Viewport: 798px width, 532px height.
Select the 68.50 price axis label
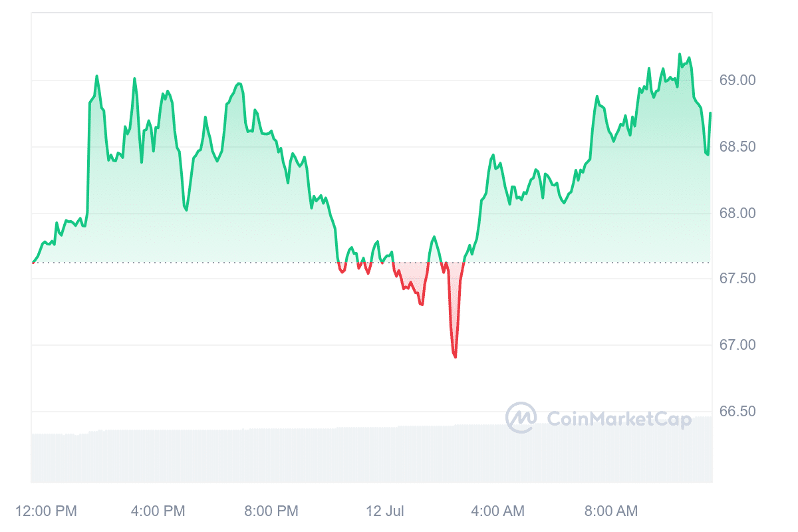click(738, 146)
